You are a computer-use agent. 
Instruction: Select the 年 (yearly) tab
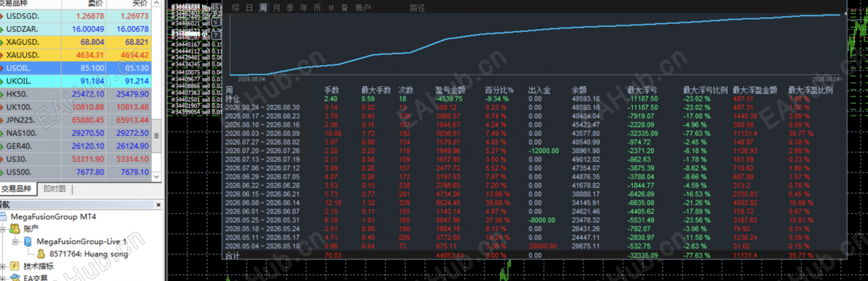point(303,8)
